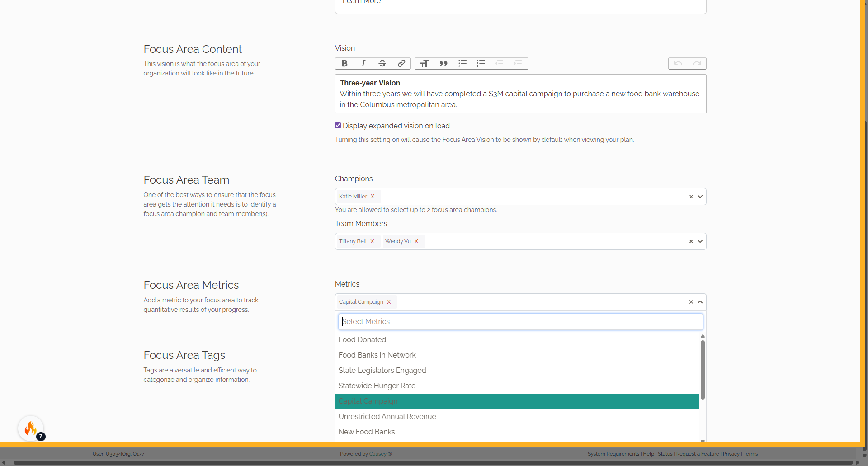
Task: Select State Legislators Engaged metric
Action: pos(517,371)
